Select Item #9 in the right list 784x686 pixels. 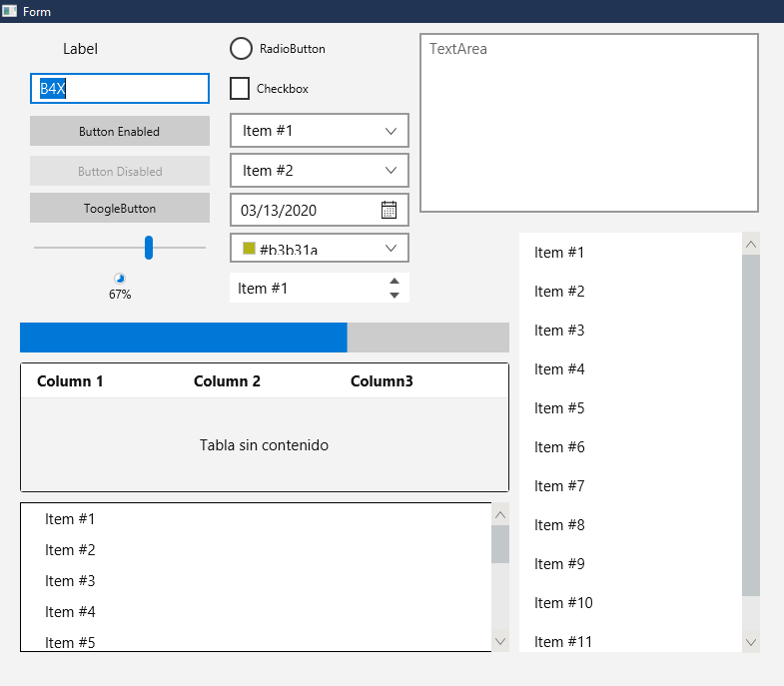click(x=630, y=564)
